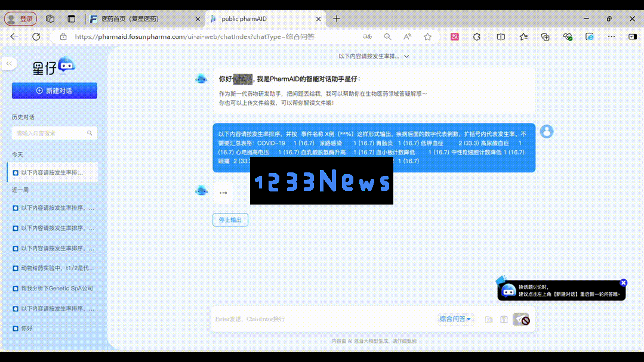Collapse the sidebar with double-chevron icon

pyautogui.click(x=9, y=63)
